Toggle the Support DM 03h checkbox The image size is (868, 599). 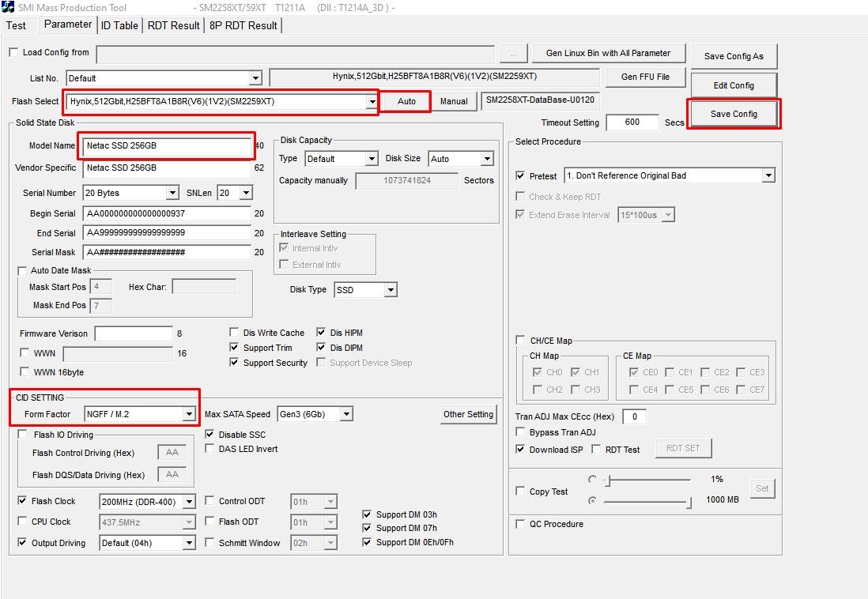pyautogui.click(x=367, y=514)
